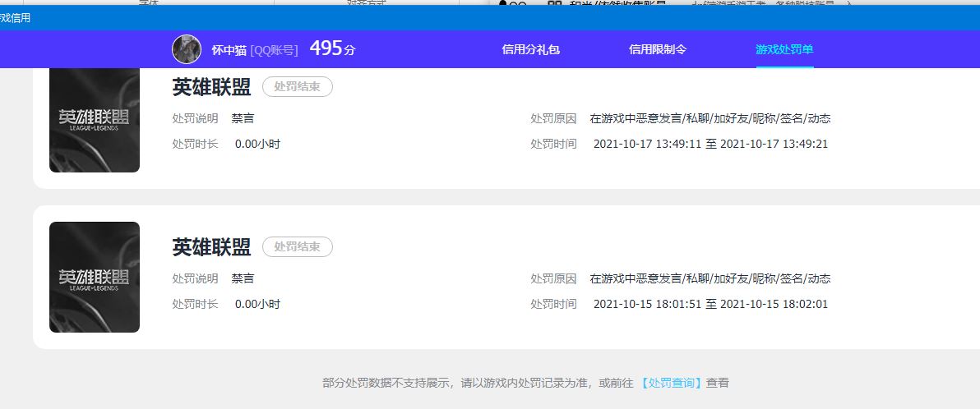Click 处罚原因 text in the 2021-10-17 record
This screenshot has height=409, width=980.
[710, 118]
